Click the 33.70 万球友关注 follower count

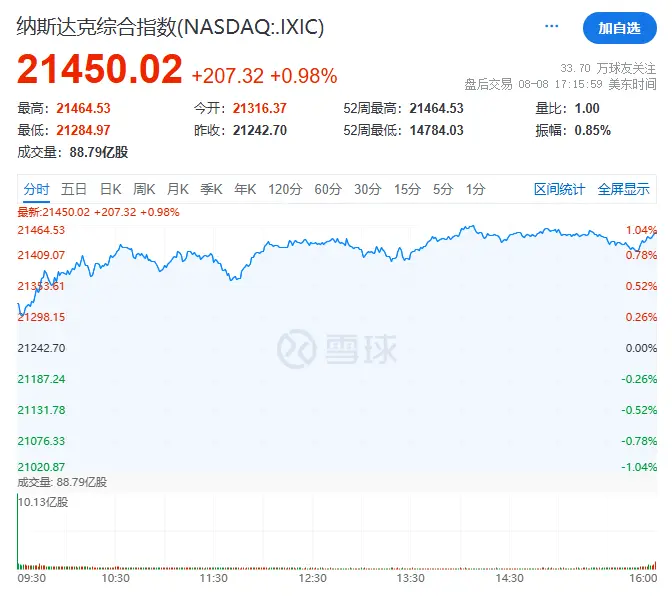(608, 68)
